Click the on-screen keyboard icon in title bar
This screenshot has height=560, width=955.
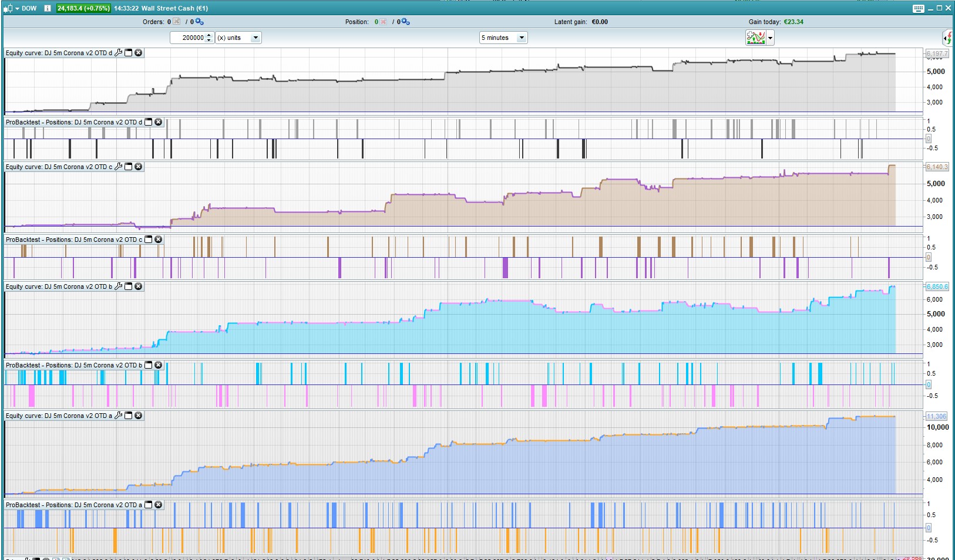click(x=919, y=8)
